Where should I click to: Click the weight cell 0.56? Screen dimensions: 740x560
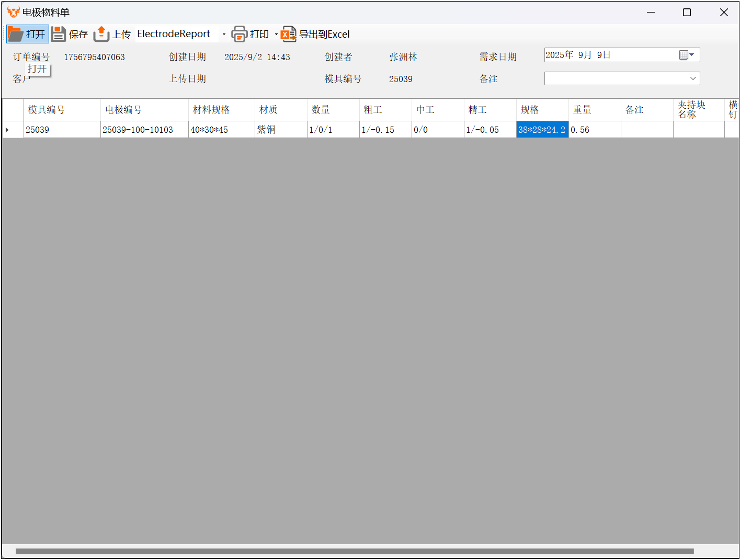(x=594, y=130)
